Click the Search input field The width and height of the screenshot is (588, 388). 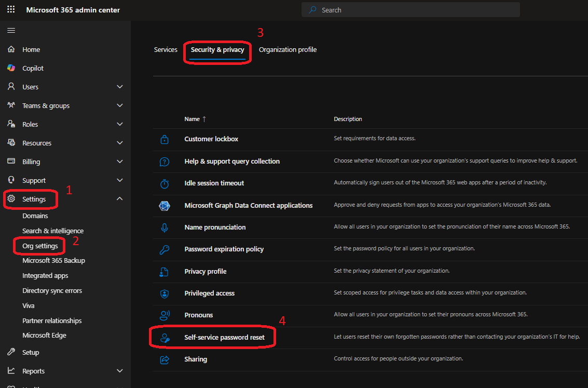411,10
